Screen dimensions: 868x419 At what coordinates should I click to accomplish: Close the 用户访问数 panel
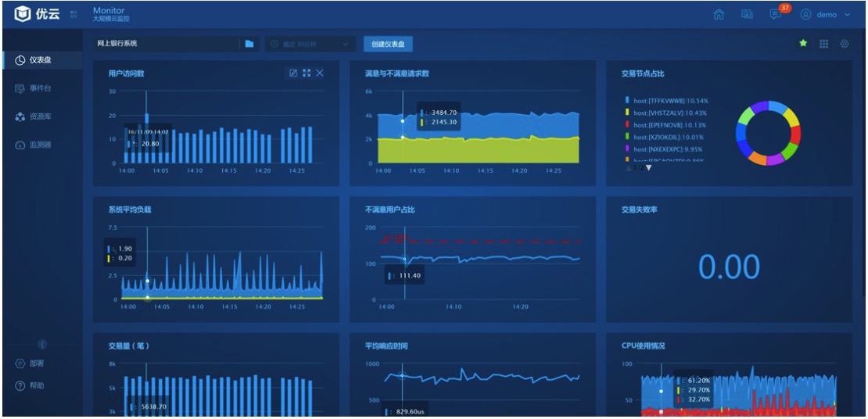coord(320,73)
